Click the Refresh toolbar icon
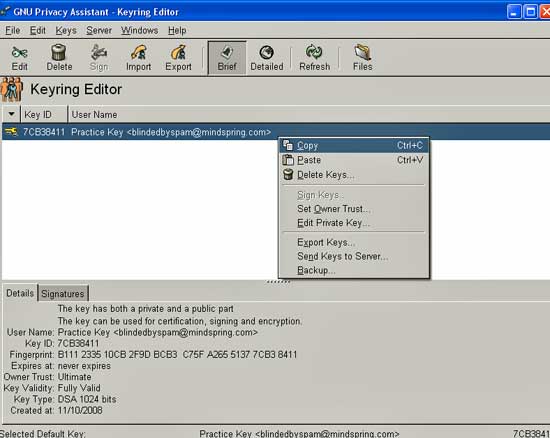550x438 pixels. point(314,58)
